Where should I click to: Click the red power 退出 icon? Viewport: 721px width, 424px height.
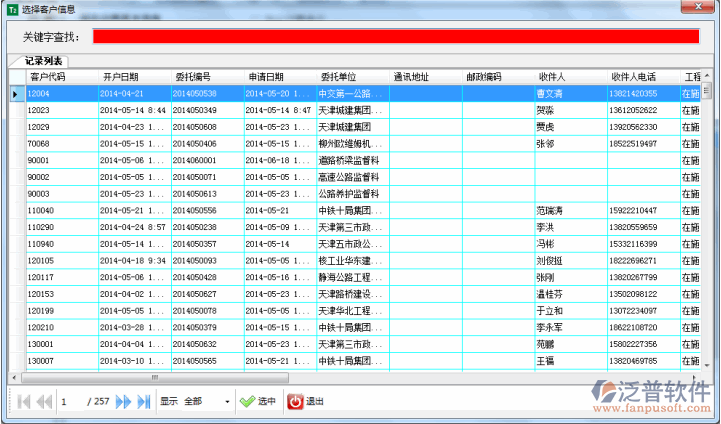(x=295, y=401)
